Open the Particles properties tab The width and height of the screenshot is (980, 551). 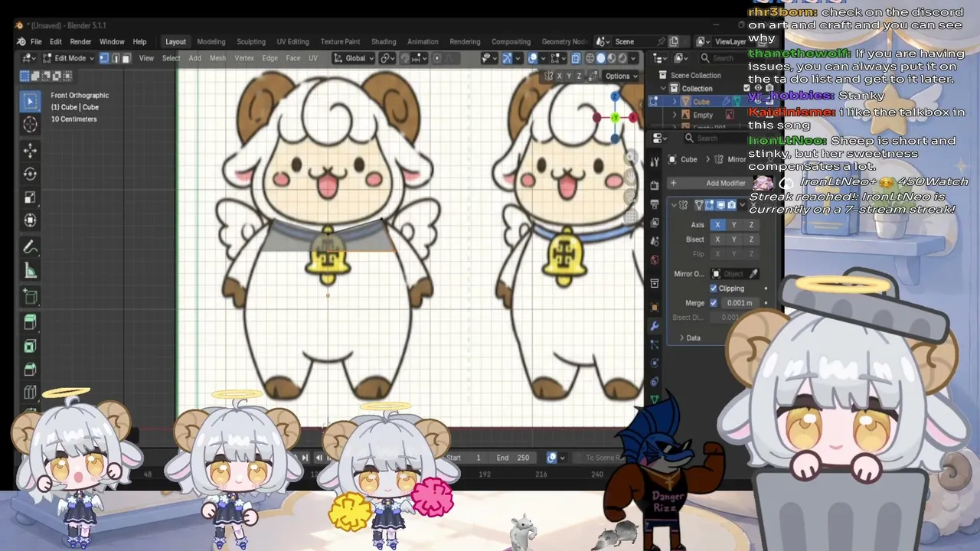pyautogui.click(x=655, y=344)
